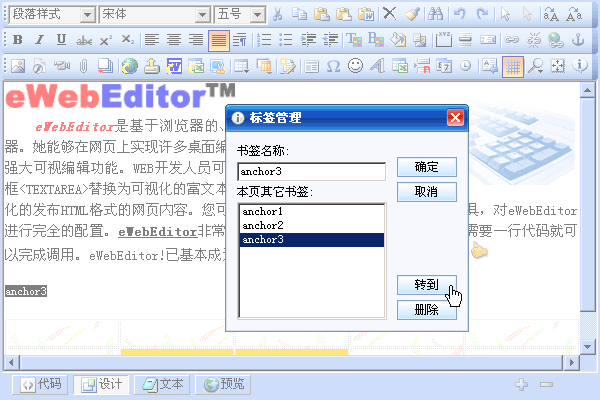Click the emoticon smiley icon

point(355,65)
